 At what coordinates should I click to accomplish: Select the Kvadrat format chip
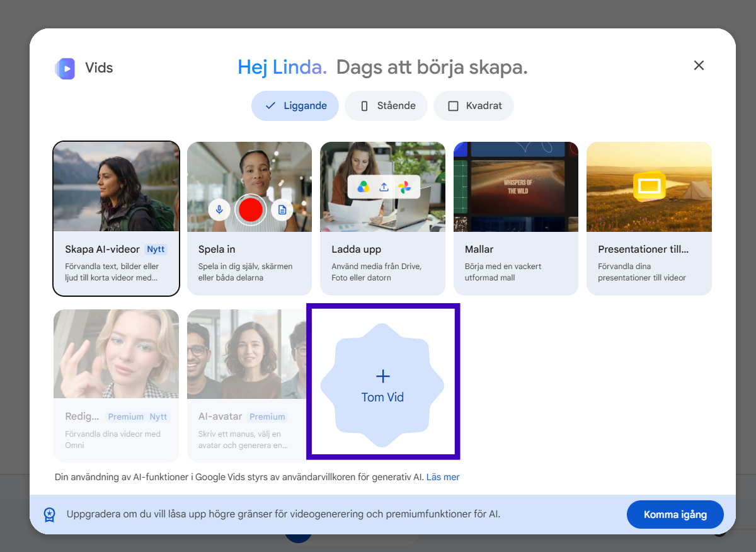[474, 106]
